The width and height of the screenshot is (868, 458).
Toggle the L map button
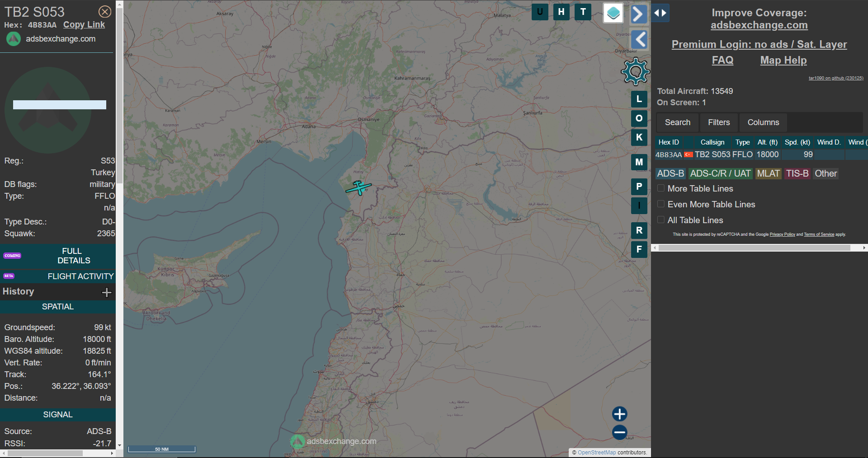tap(639, 99)
